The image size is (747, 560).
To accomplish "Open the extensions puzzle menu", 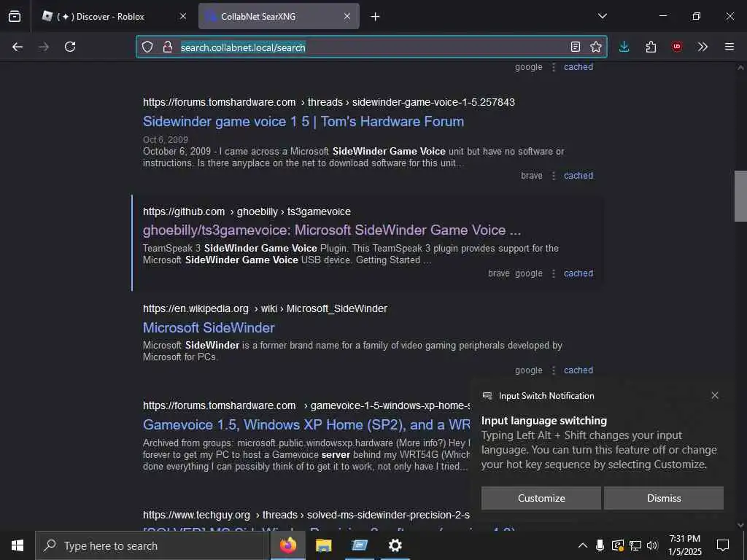I will (651, 47).
